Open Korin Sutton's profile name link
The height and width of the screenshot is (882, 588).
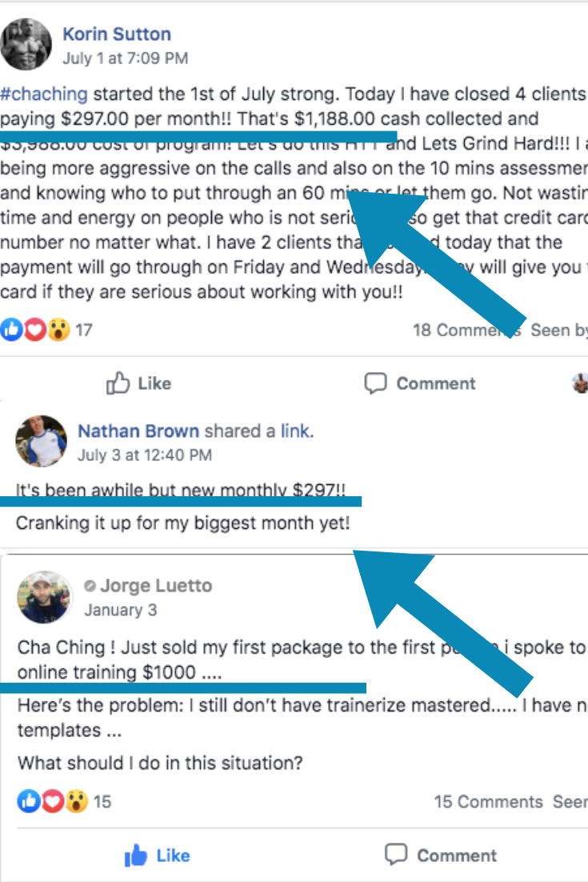click(x=117, y=34)
